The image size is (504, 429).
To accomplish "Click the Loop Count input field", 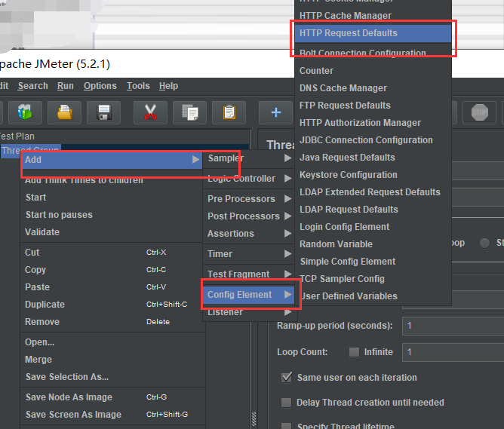I will click(453, 352).
